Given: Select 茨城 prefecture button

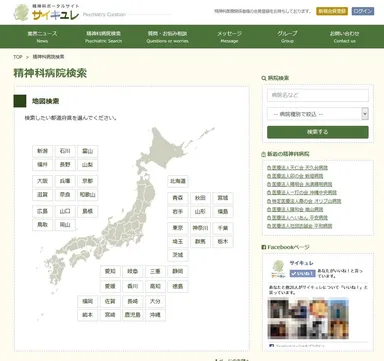Looking at the screenshot, I should pos(178,255).
